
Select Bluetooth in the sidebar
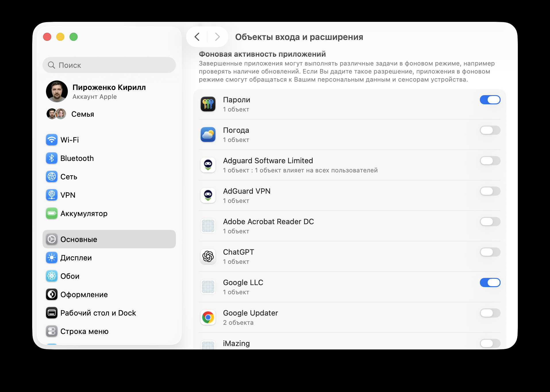click(x=77, y=158)
